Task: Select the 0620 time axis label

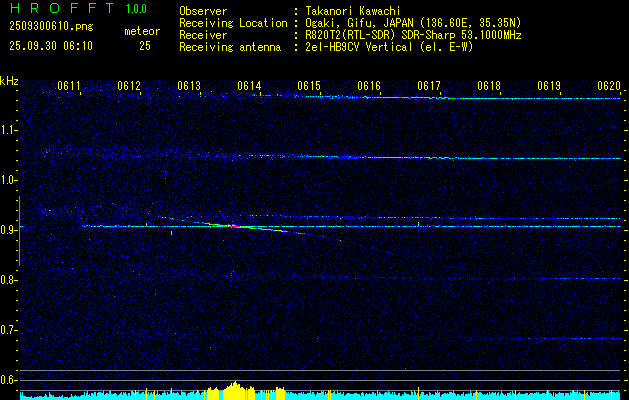Action: pyautogui.click(x=609, y=86)
